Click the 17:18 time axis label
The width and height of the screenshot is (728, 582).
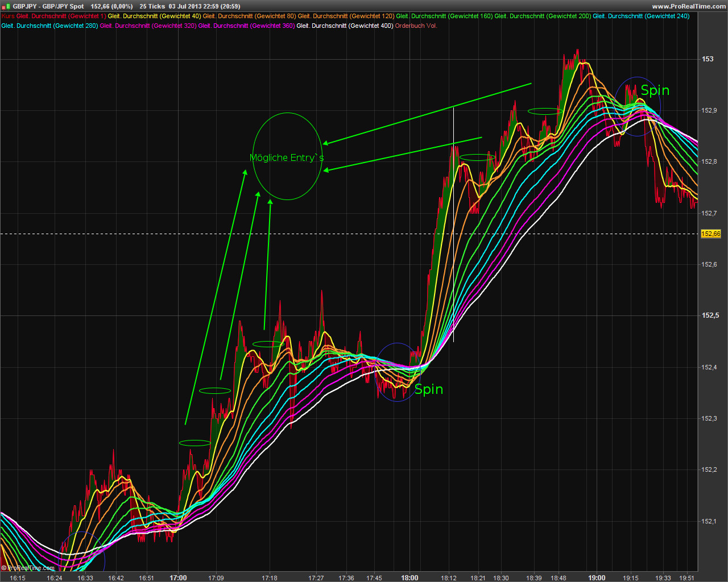point(270,578)
